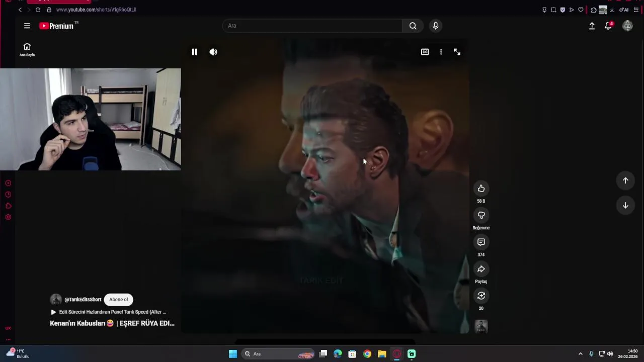The height and width of the screenshot is (362, 644).
Task: Launch Google Chrome from taskbar
Action: (x=367, y=354)
